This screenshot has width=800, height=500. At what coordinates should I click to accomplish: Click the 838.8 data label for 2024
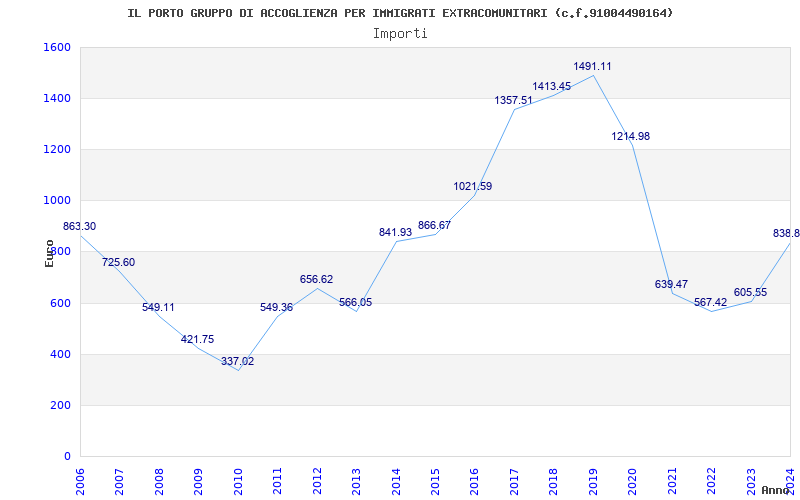tap(786, 233)
